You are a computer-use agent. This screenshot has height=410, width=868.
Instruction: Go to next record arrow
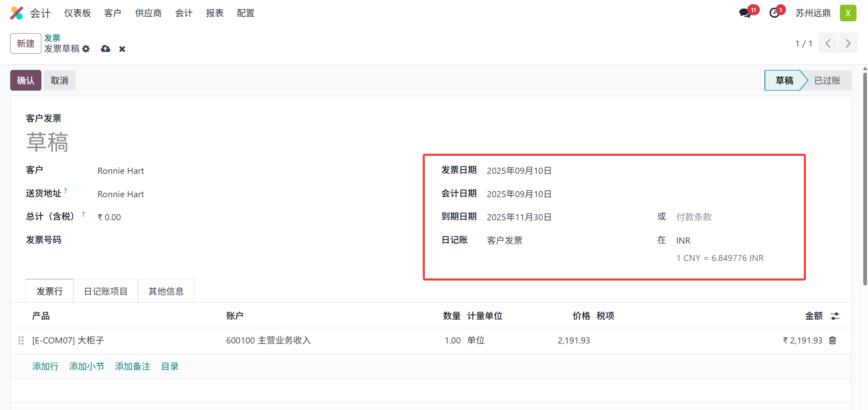pyautogui.click(x=848, y=43)
